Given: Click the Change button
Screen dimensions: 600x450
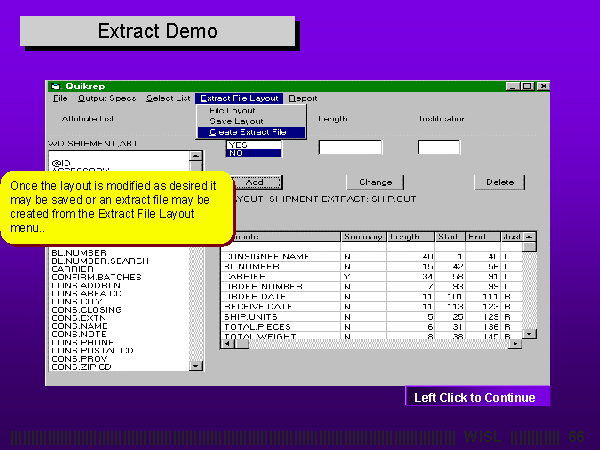Looking at the screenshot, I should pyautogui.click(x=368, y=183).
